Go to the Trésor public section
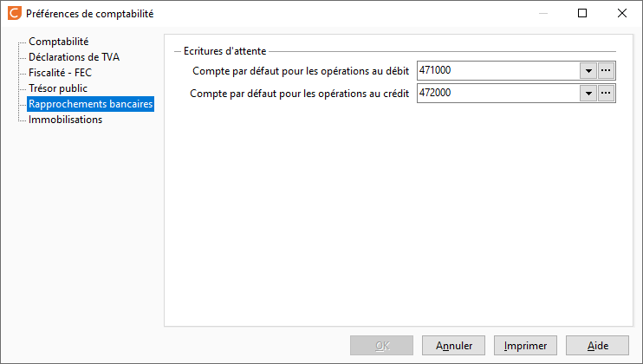 pos(58,88)
